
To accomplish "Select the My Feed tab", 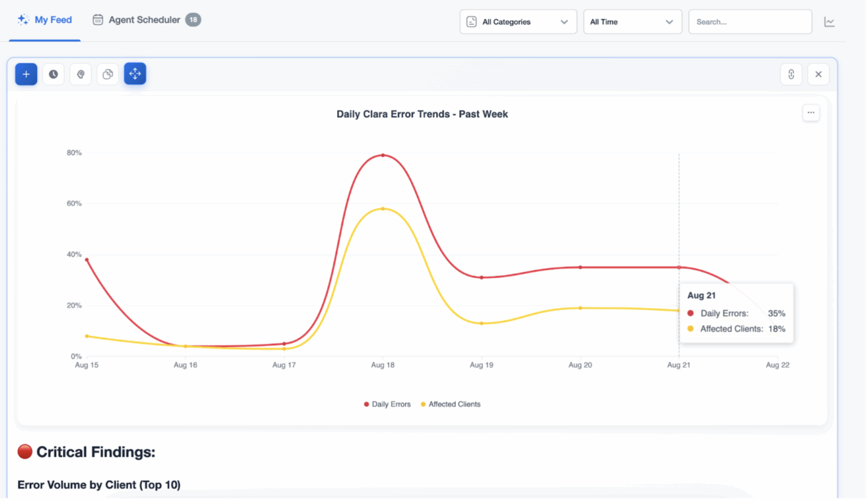I will (x=51, y=19).
